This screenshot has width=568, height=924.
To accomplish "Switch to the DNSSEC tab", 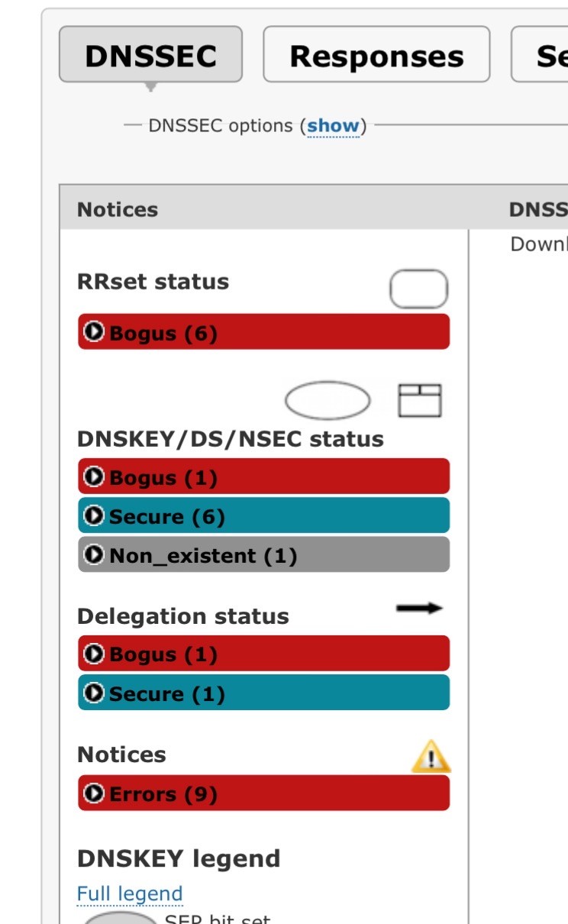I will [150, 55].
